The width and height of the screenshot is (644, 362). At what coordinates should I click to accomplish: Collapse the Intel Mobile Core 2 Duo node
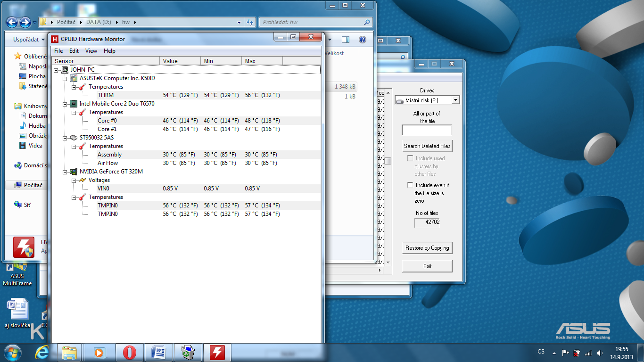point(65,104)
